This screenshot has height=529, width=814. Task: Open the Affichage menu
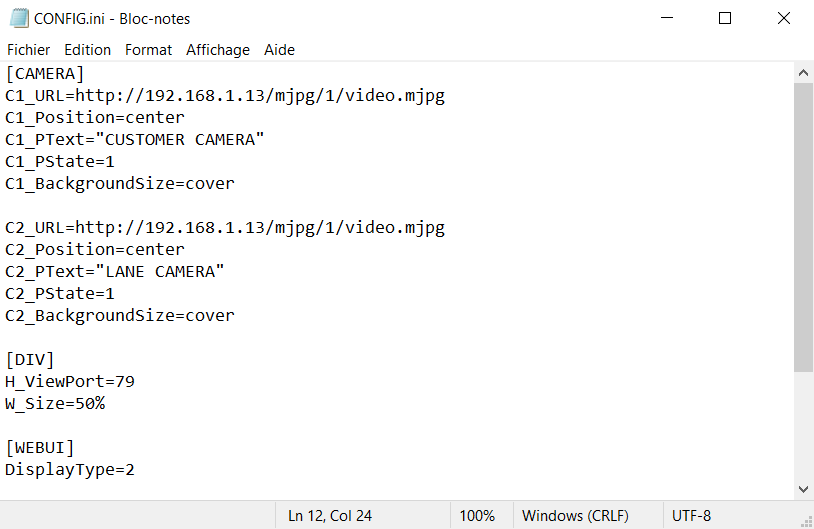(218, 49)
